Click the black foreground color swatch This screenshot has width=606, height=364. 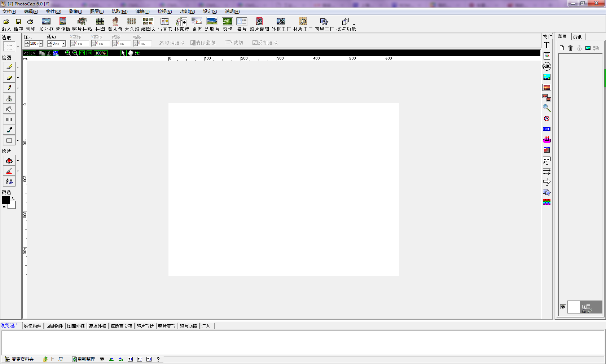5,199
